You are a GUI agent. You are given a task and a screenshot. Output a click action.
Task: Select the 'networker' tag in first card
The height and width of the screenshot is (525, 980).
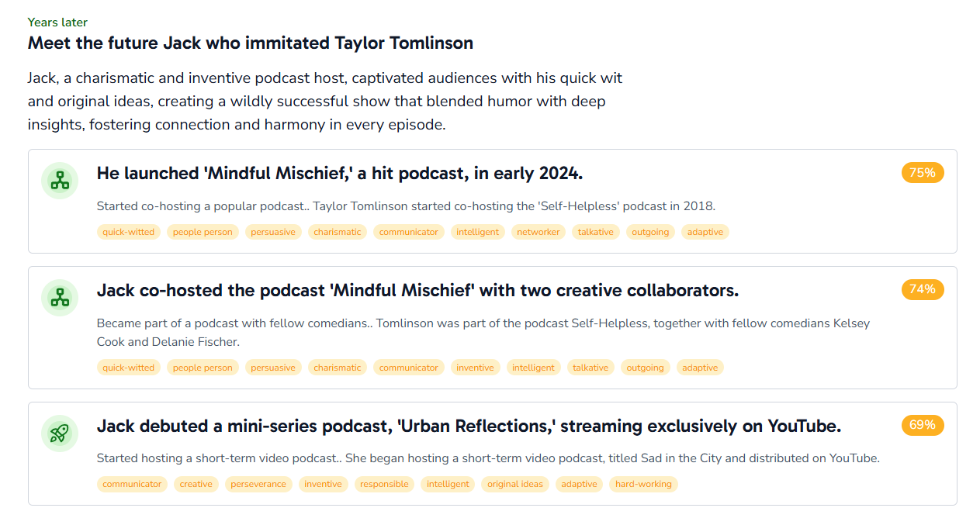(538, 232)
